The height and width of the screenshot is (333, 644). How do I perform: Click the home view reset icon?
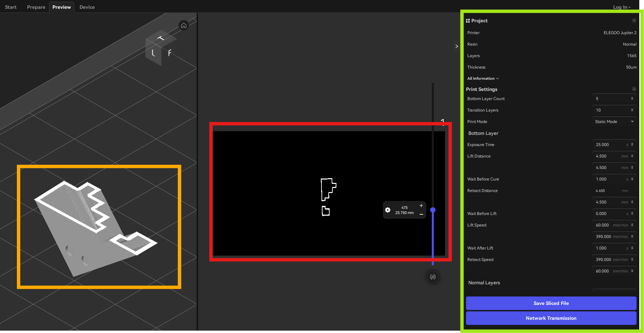183,25
